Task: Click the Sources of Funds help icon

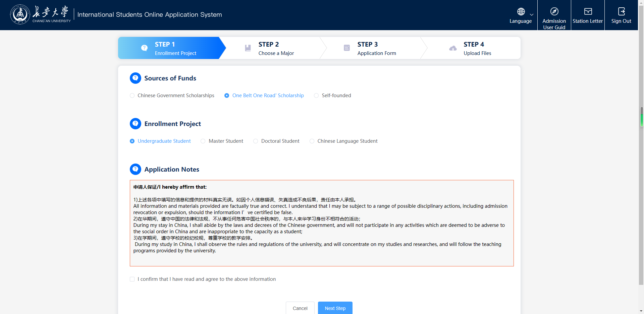Action: pyautogui.click(x=136, y=78)
